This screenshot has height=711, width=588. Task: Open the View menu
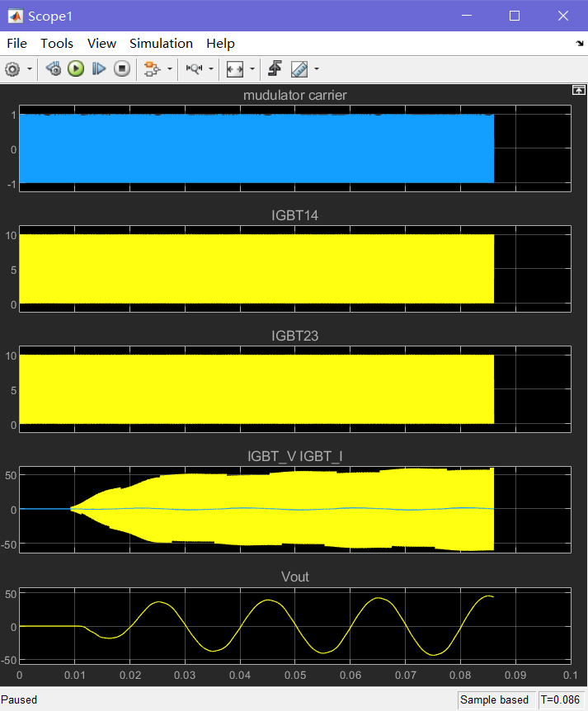click(x=101, y=44)
